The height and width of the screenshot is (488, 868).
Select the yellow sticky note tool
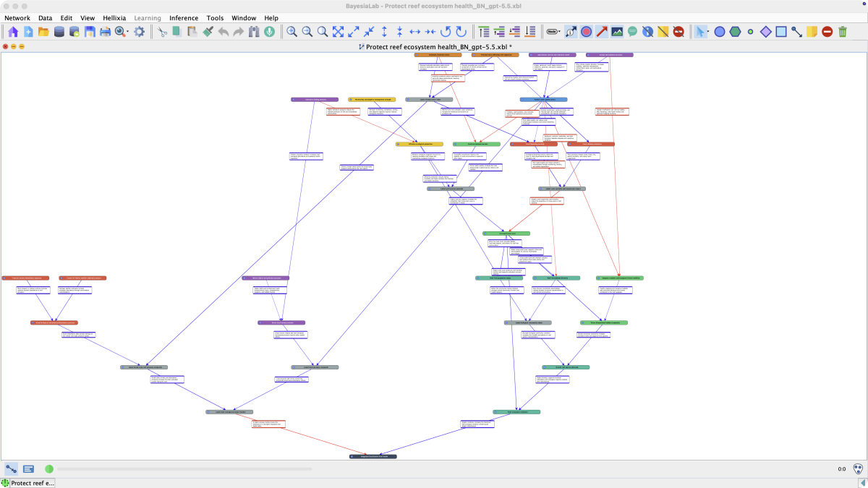coord(812,32)
